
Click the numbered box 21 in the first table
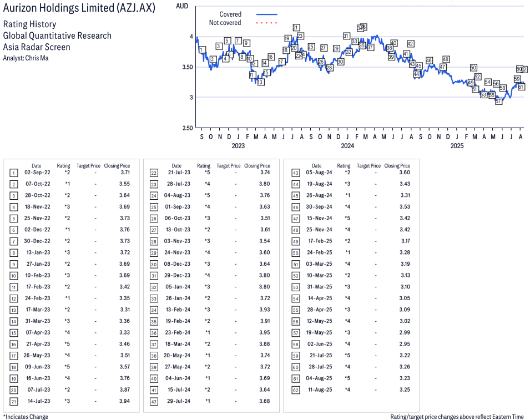pos(13,402)
